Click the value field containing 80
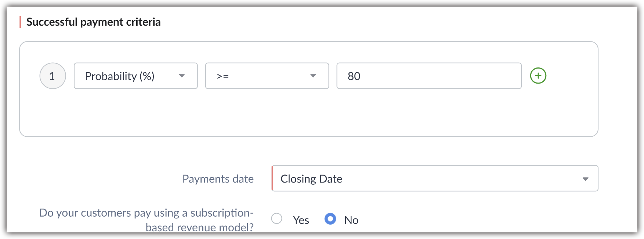Screen dimensions: 644x239 click(x=429, y=76)
